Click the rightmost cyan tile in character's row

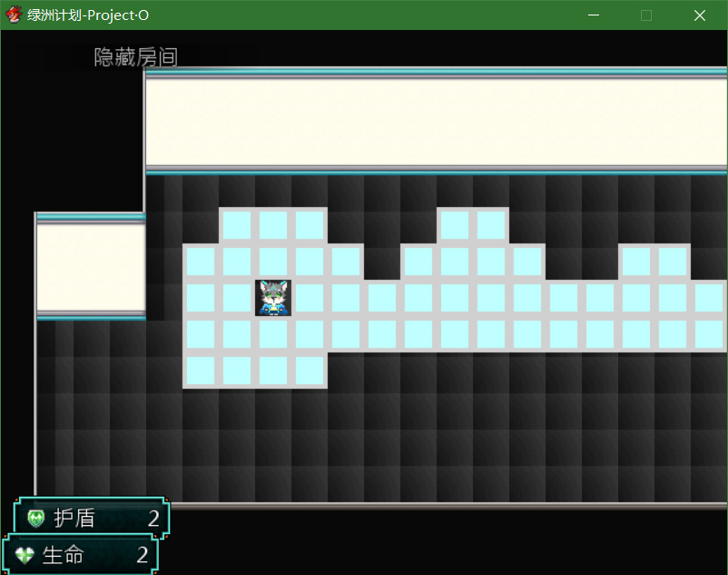[x=709, y=298]
